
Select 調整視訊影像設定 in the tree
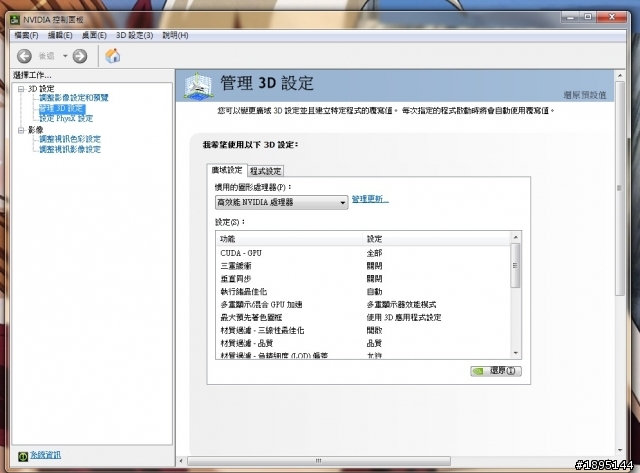pos(70,149)
